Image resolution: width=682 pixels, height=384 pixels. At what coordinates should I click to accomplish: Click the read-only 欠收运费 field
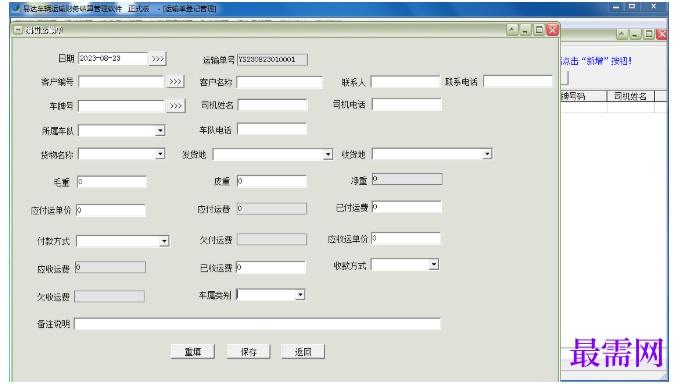pos(110,296)
